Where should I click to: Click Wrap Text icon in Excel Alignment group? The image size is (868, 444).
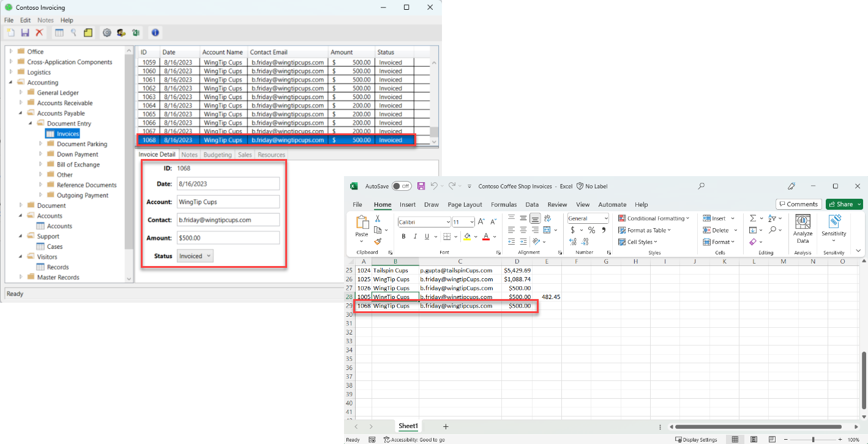click(547, 218)
